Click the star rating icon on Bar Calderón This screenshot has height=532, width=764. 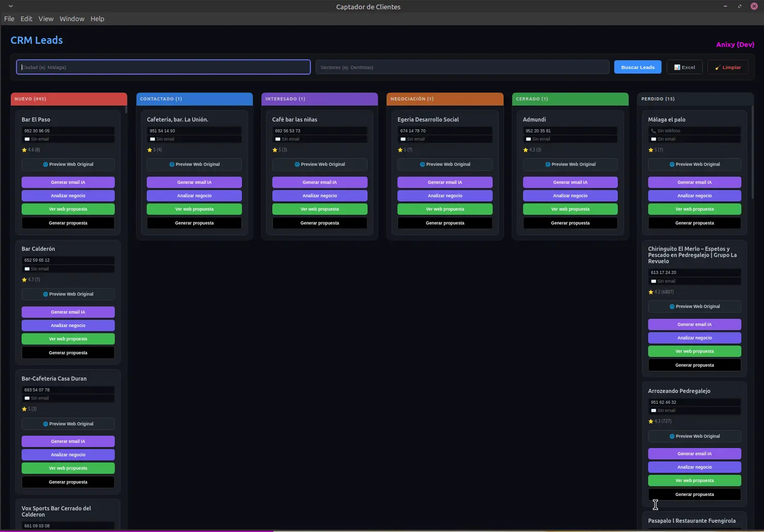click(24, 280)
